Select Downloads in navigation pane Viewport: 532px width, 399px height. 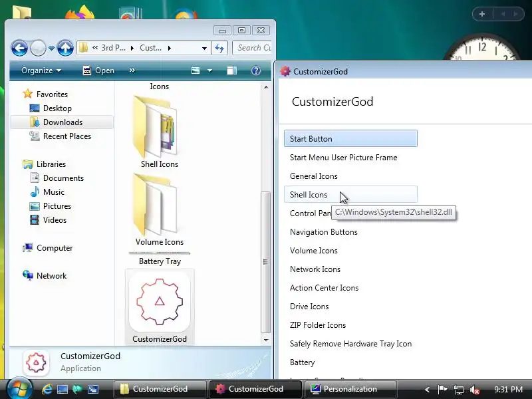[x=62, y=122]
